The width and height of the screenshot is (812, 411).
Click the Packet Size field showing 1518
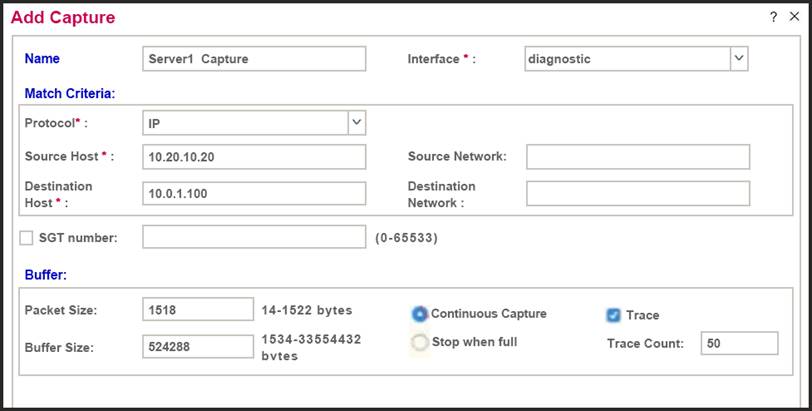point(198,310)
